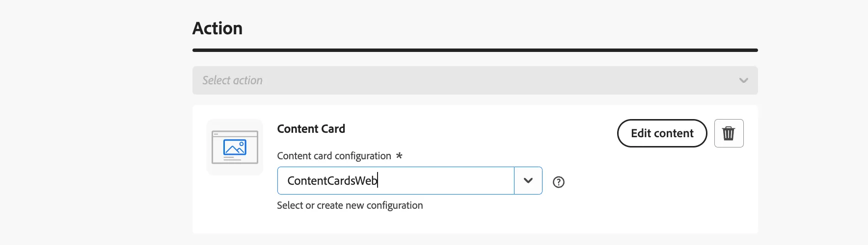Click the Select or create new configuration hint
868x245 pixels.
point(350,205)
